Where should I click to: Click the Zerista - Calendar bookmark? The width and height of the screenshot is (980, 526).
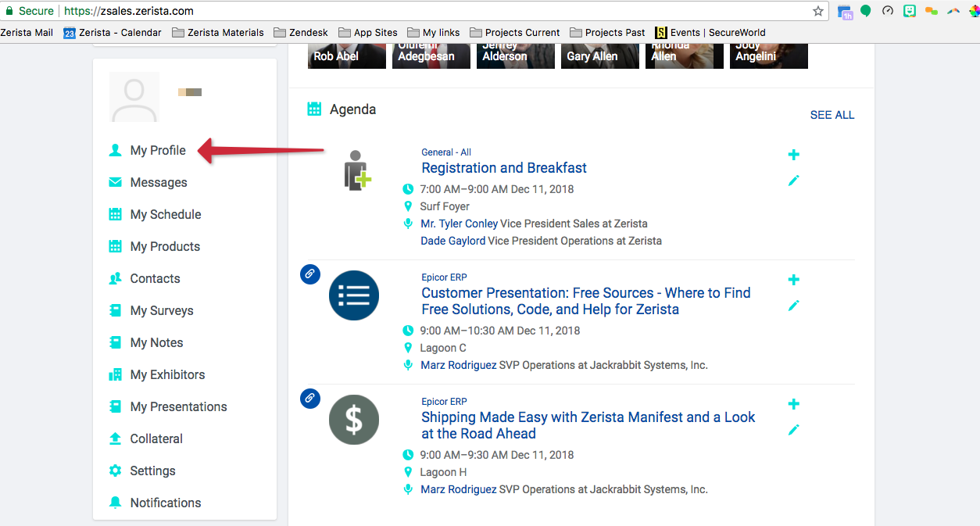click(113, 33)
